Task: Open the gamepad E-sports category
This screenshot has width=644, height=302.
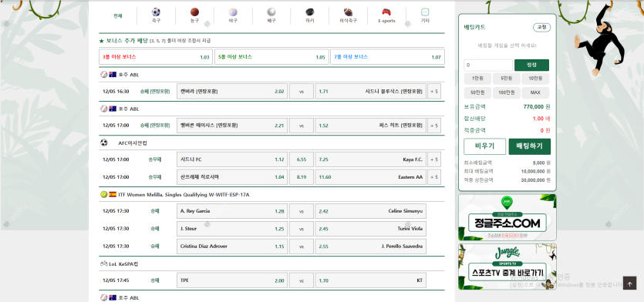Action: [386, 16]
